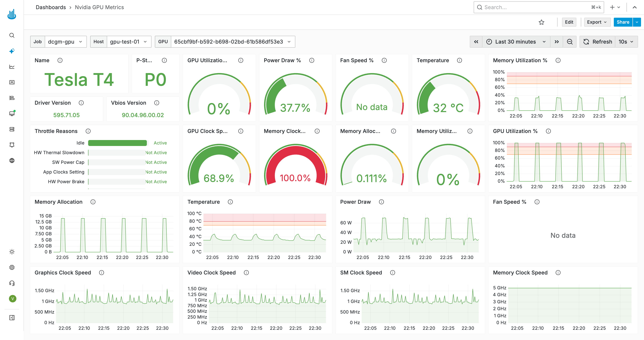Open the Last 30 minutes time picker
Screen dimensions: 644x340
516,42
